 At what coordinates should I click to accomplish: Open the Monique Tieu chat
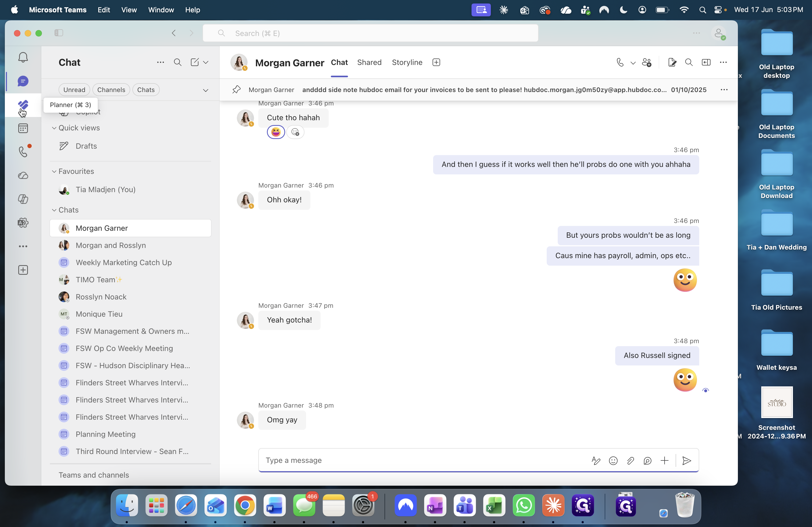click(x=130, y=314)
